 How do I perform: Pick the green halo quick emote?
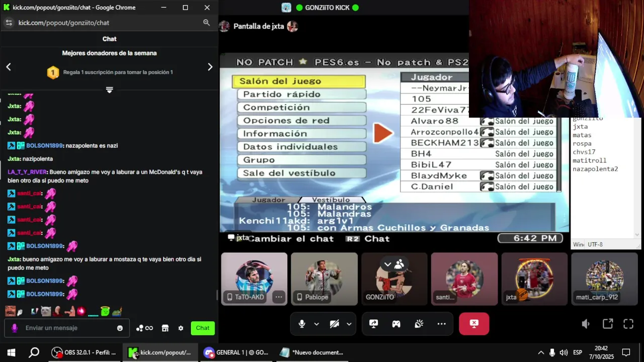pyautogui.click(x=105, y=311)
